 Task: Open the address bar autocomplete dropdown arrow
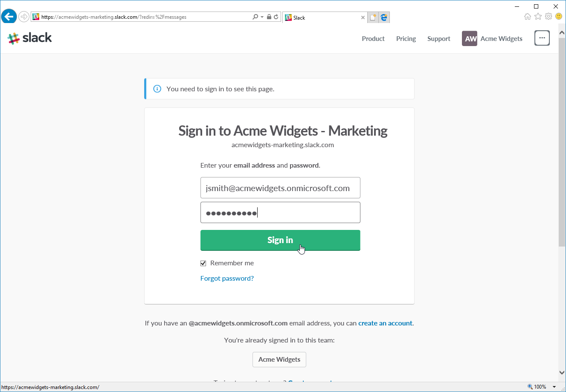tap(262, 17)
